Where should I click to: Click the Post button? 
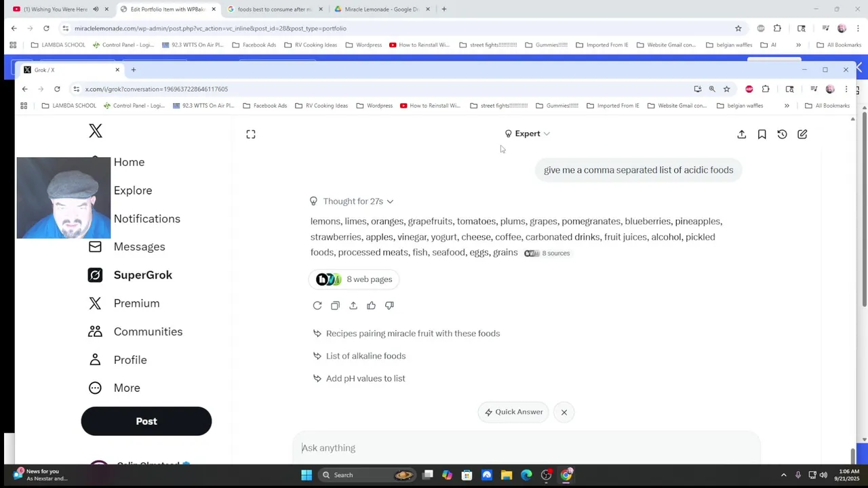click(146, 422)
